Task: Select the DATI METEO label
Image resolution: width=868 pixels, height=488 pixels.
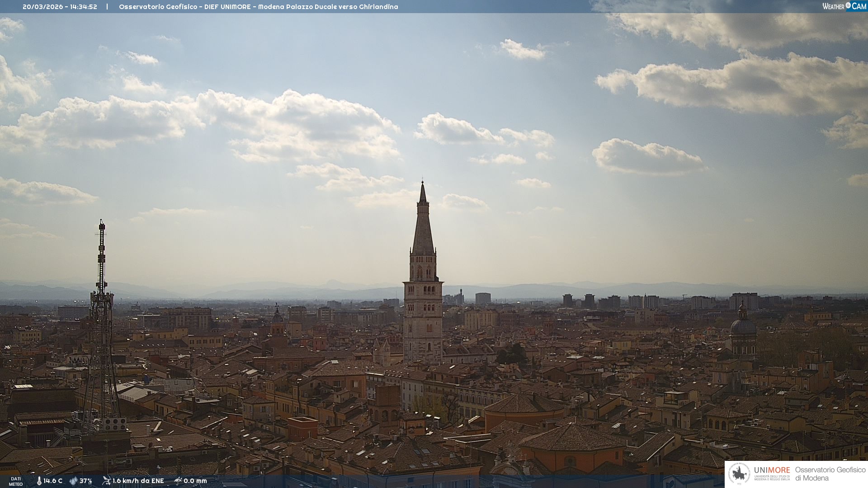Action: [x=16, y=481]
